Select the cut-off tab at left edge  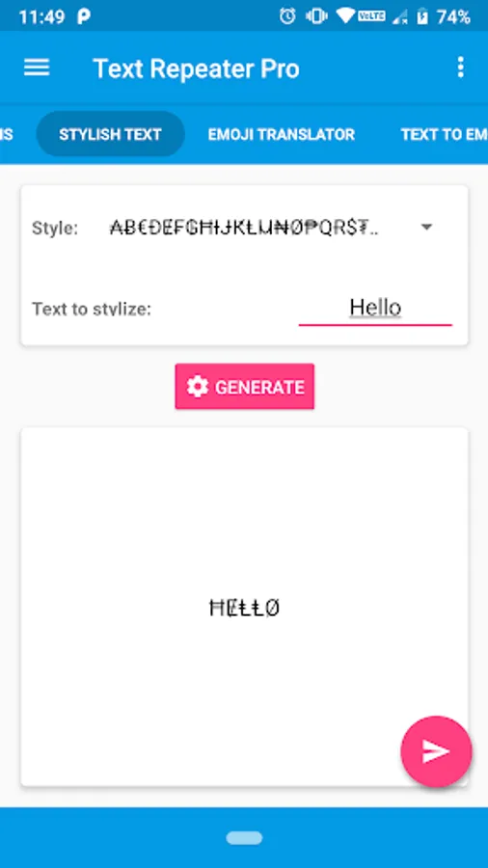(7, 134)
